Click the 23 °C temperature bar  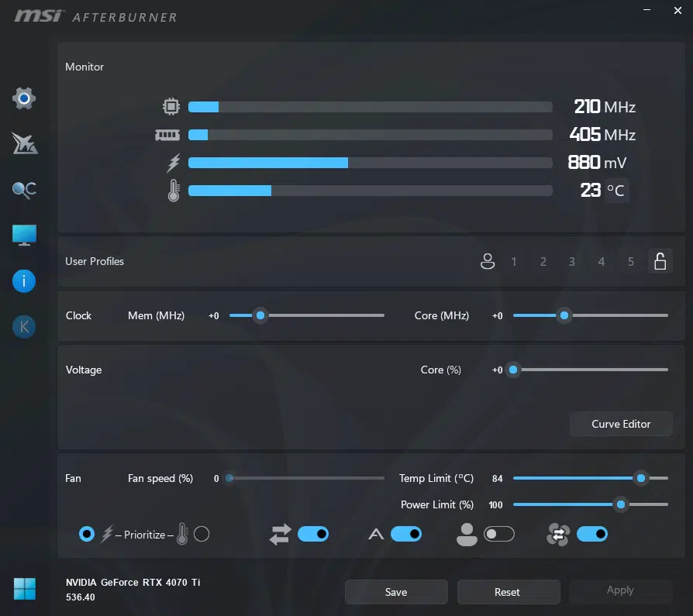(371, 191)
